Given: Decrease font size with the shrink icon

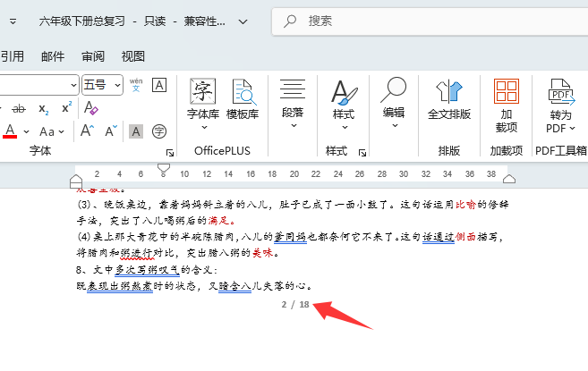Looking at the screenshot, I should (x=111, y=131).
